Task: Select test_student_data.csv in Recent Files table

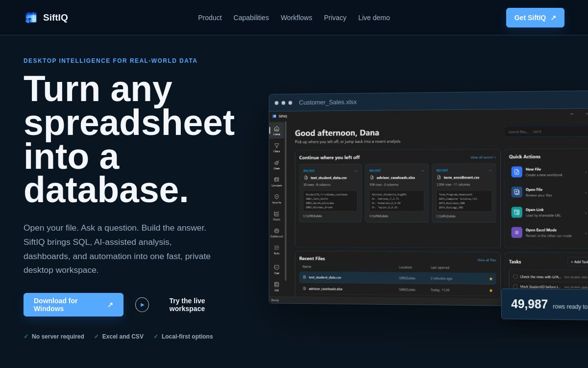Action: click(397, 278)
